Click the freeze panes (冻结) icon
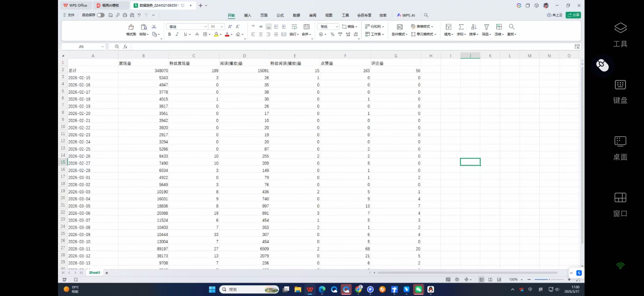Viewport: 644px width, 296px height. tap(499, 30)
